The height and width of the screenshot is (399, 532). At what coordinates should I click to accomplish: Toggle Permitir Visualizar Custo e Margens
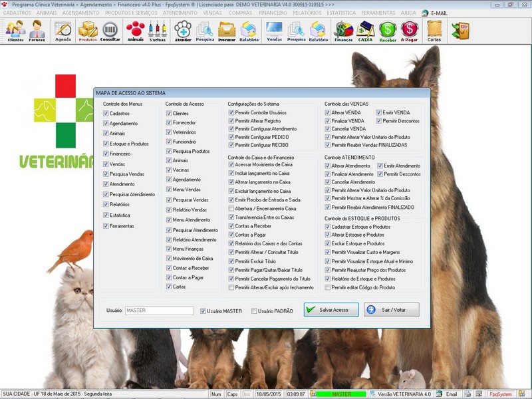[x=327, y=252]
